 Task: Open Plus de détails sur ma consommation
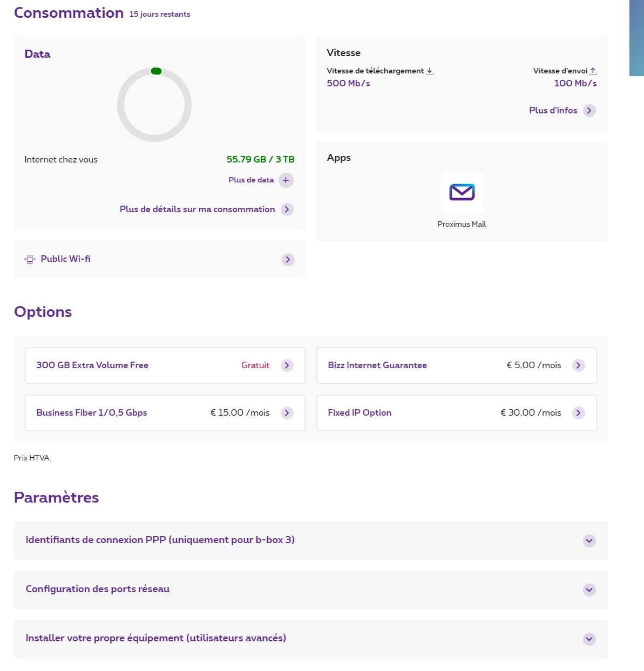[197, 209]
